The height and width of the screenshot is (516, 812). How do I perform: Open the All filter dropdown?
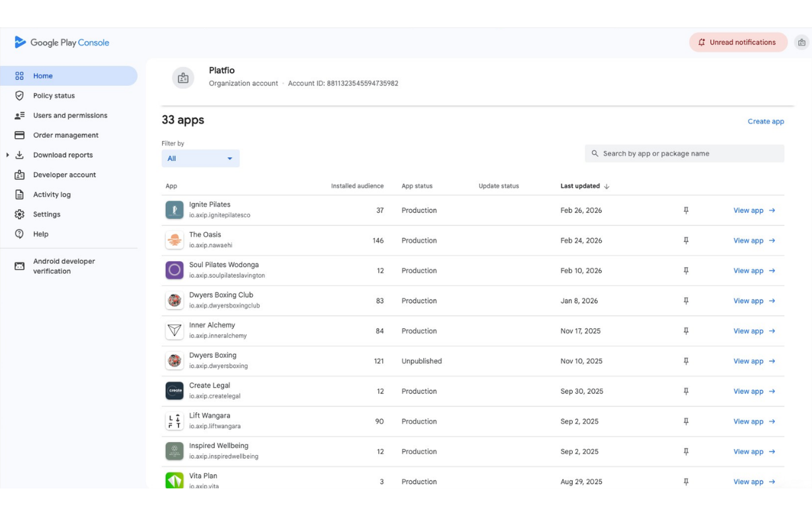pyautogui.click(x=200, y=158)
